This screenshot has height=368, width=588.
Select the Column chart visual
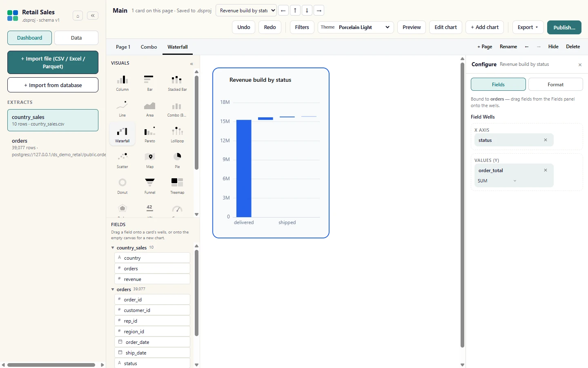click(122, 83)
